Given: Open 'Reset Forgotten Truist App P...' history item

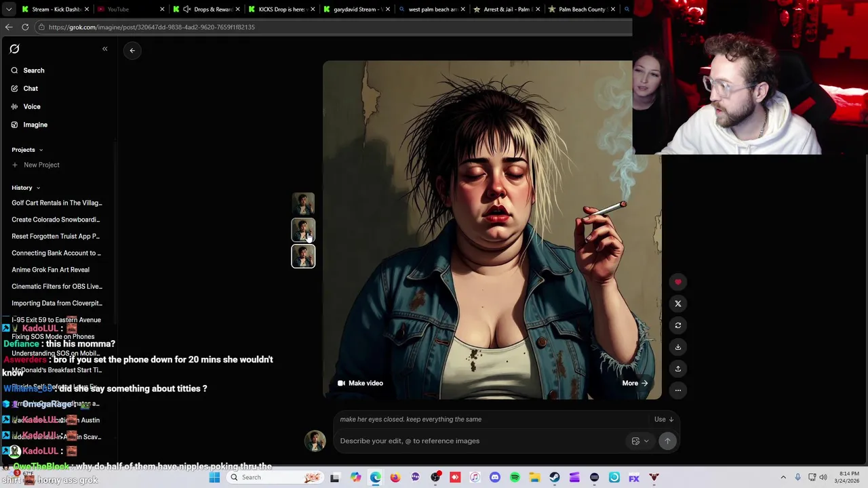Looking at the screenshot, I should (57, 237).
